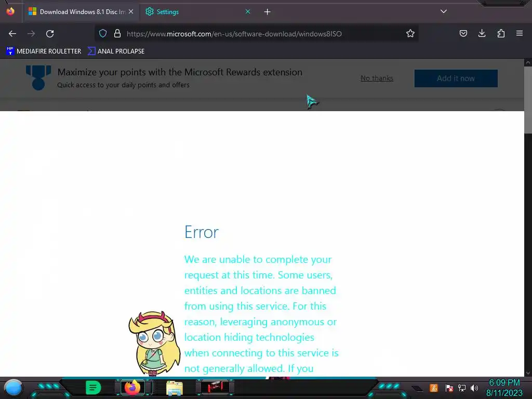532x399 pixels.
Task: Open the clock showing 6:09 PM
Action: 504,388
